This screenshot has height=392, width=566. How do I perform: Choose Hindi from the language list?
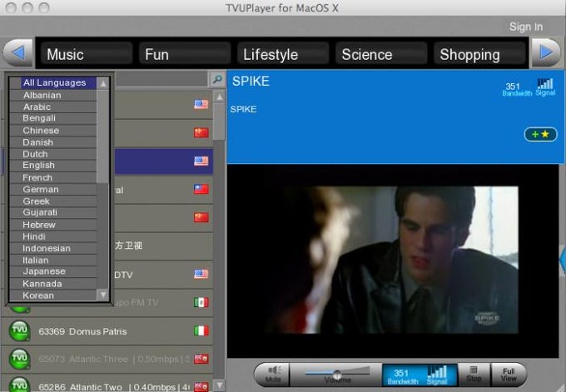pyautogui.click(x=53, y=236)
